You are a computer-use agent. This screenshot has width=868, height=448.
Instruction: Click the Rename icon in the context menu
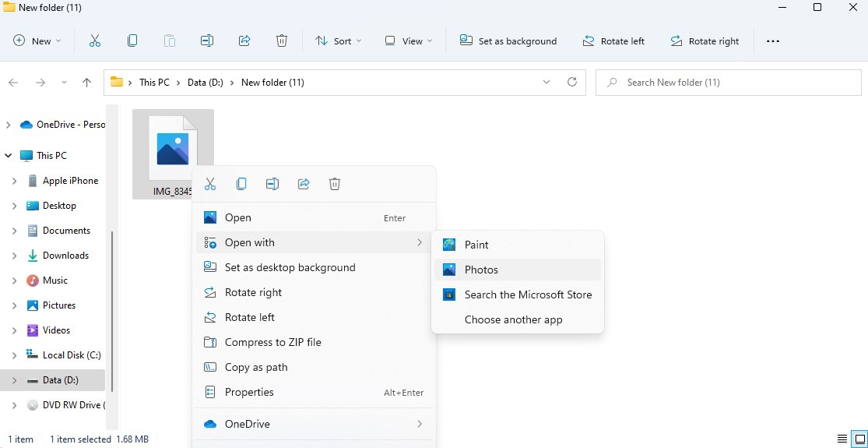(272, 184)
